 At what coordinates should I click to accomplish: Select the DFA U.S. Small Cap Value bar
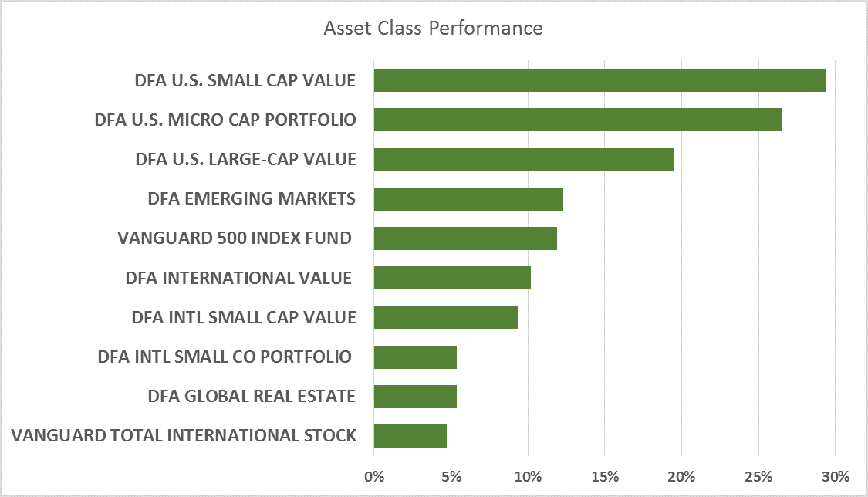(599, 80)
